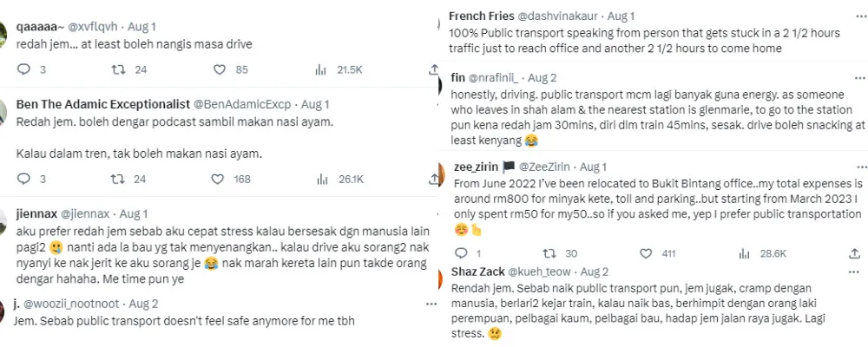Reply to zee_zirin's tweet
Viewport: 868px width, 347px height.
pos(458,253)
